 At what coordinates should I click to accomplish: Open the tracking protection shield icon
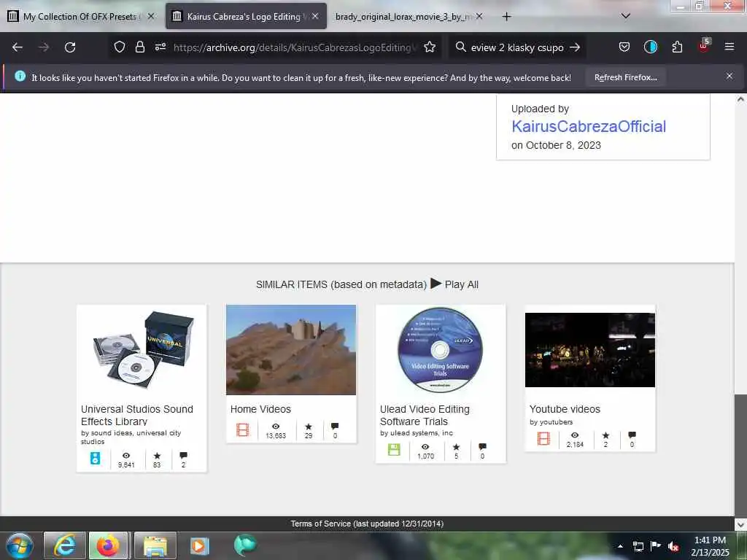(120, 47)
